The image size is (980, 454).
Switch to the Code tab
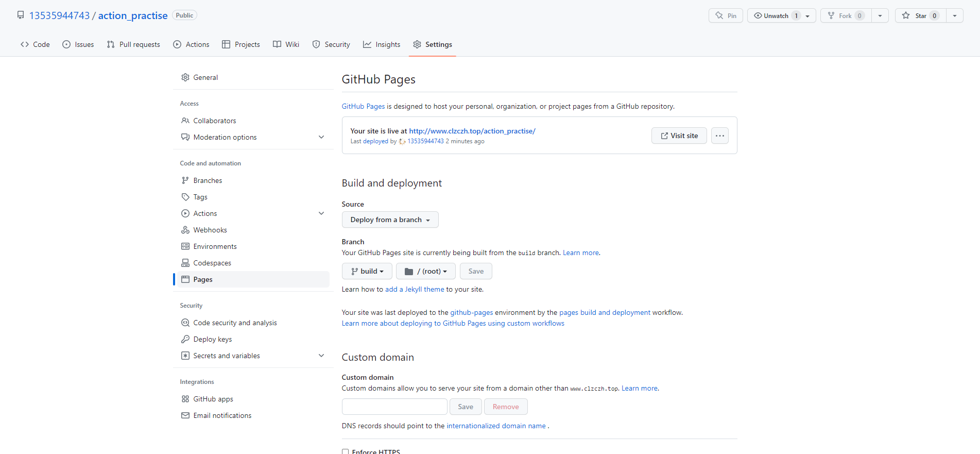[35, 44]
